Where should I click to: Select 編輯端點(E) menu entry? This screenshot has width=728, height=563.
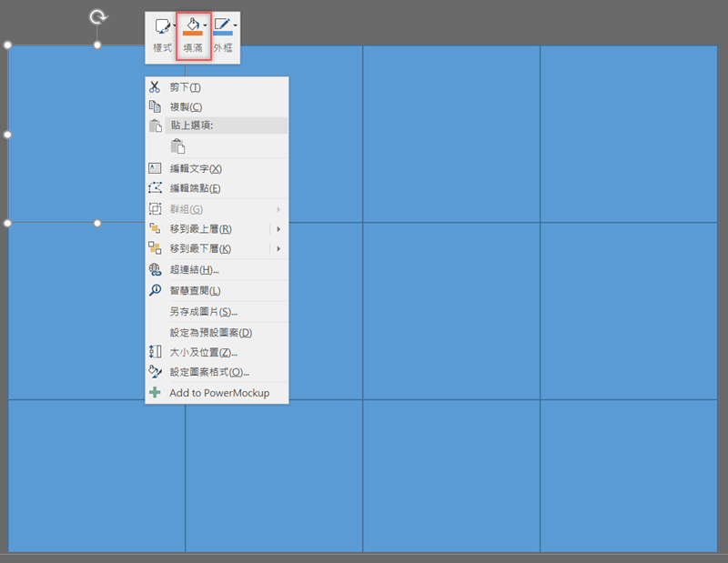tap(217, 188)
